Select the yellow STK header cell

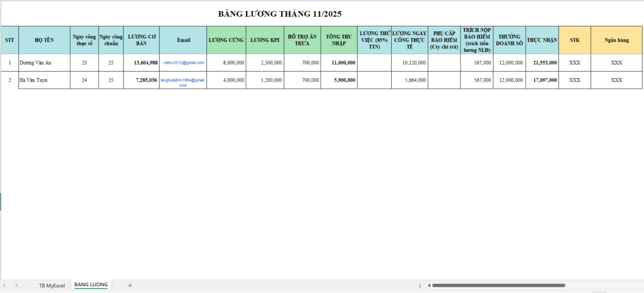(x=574, y=40)
